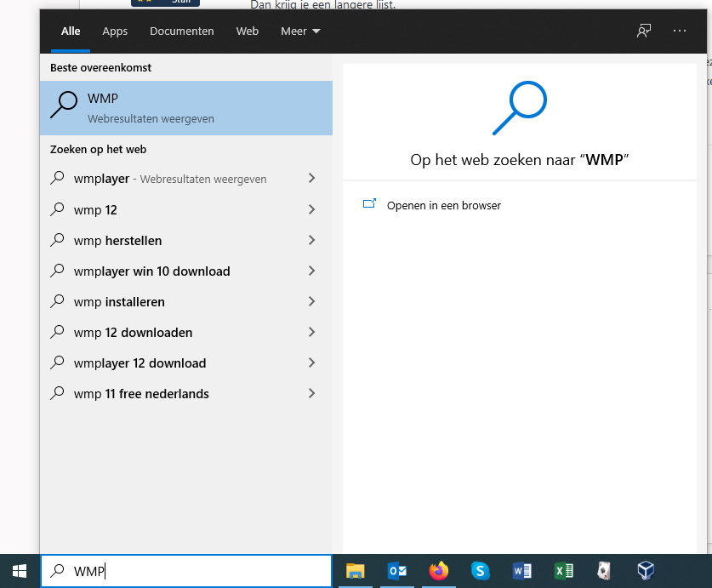Open File Explorer from the taskbar
Screen dimensions: 712x588
pos(355,571)
